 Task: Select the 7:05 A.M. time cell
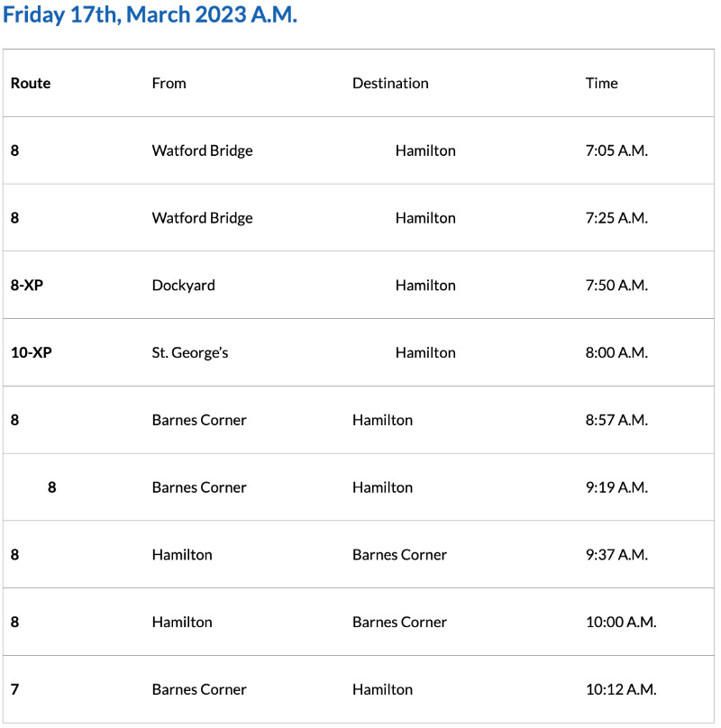(x=616, y=150)
